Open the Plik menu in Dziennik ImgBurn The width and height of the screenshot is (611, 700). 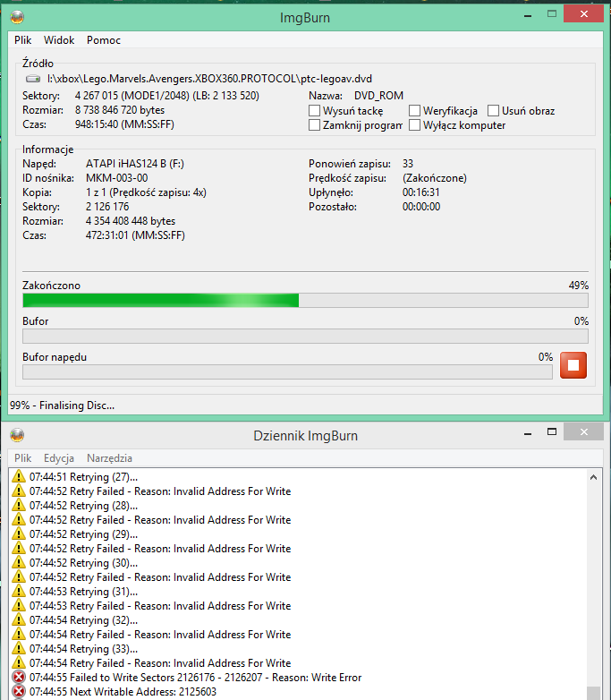22,458
